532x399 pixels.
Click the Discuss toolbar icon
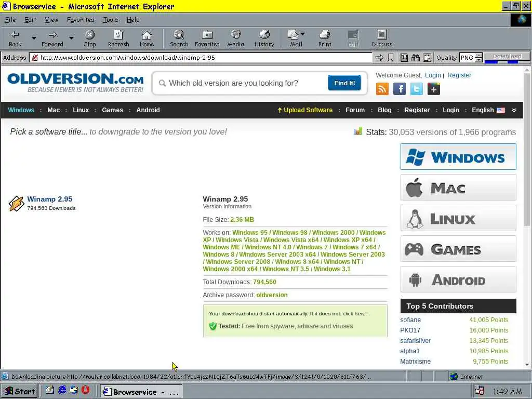[x=382, y=38]
